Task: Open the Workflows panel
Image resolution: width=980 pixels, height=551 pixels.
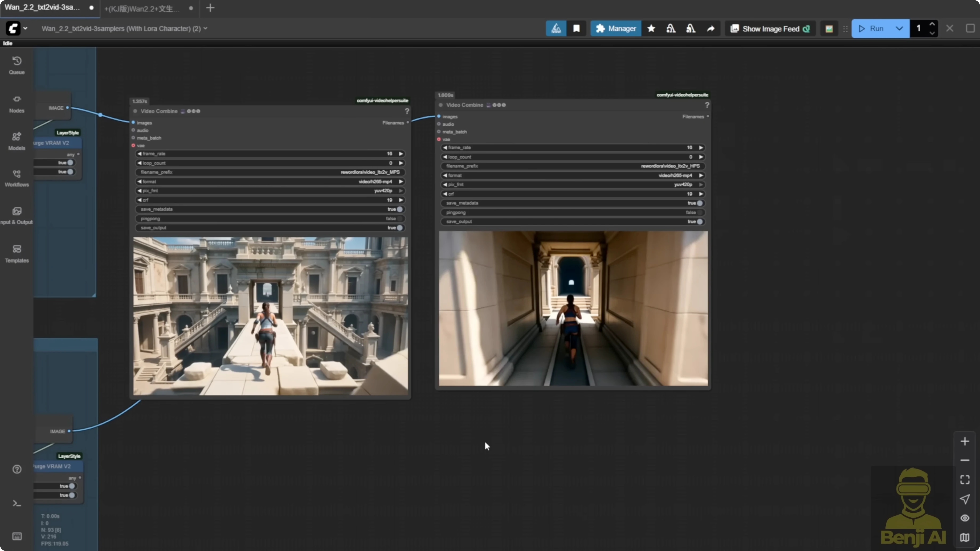Action: [17, 177]
